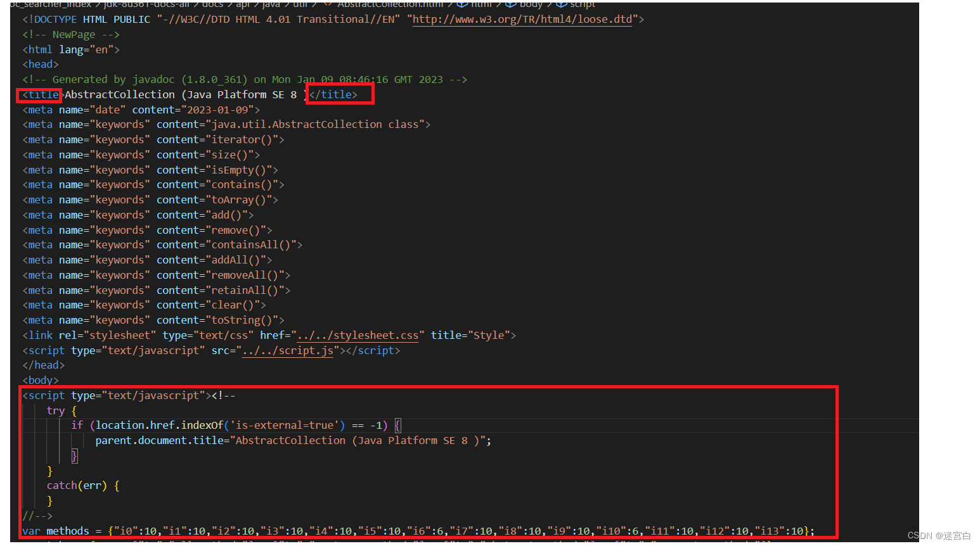
Task: Click the DOCTYPE declaration text
Action: tap(333, 19)
